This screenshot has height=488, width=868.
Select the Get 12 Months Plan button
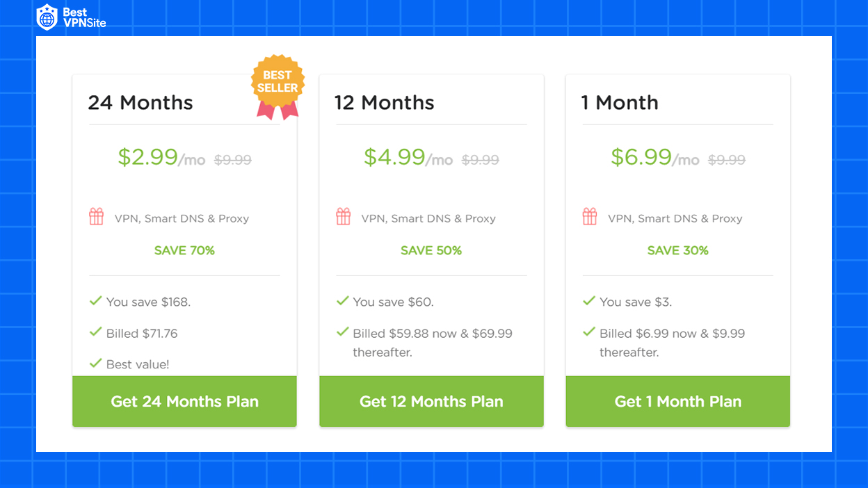click(x=431, y=401)
